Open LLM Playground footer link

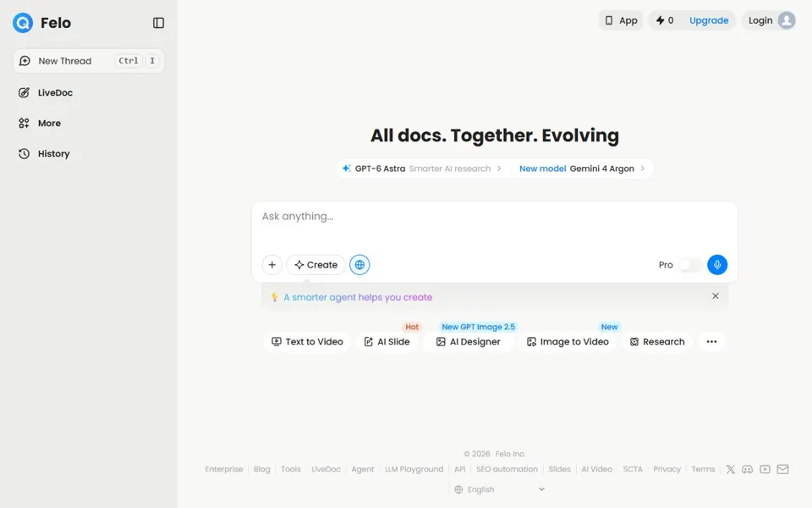(414, 469)
